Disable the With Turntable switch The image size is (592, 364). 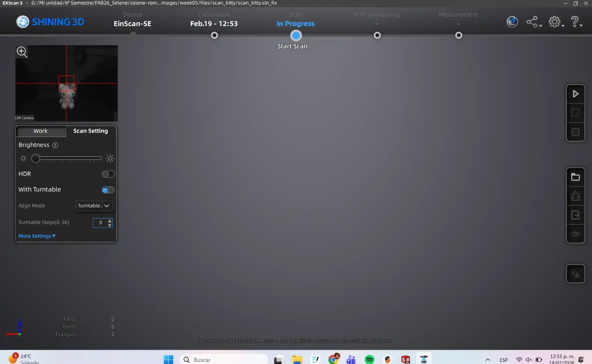point(108,190)
